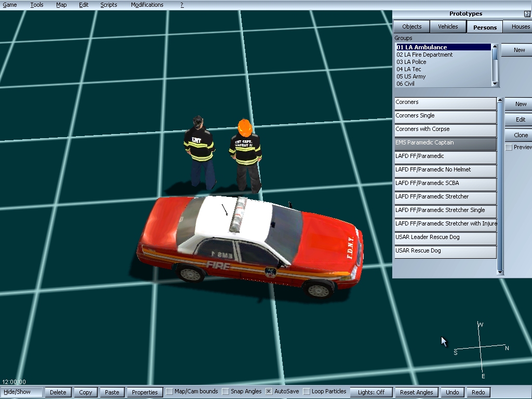Toggle the Preview checkbox
This screenshot has height=399, width=532.
[x=509, y=147]
